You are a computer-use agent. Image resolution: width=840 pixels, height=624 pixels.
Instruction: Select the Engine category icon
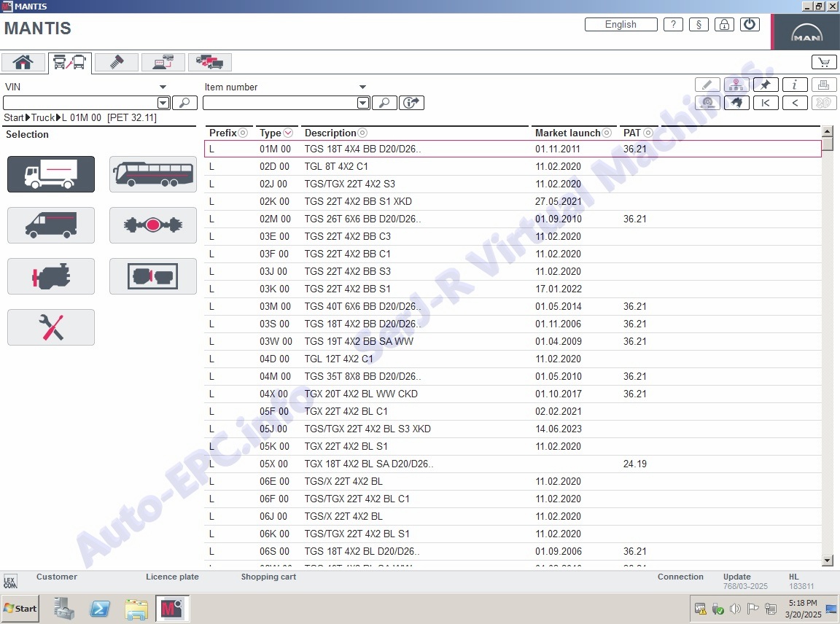pos(51,276)
